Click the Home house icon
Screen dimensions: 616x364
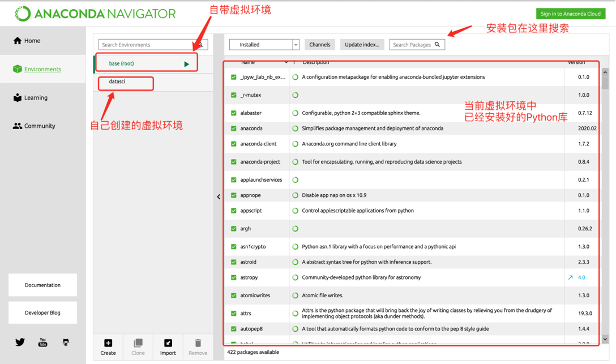point(18,41)
